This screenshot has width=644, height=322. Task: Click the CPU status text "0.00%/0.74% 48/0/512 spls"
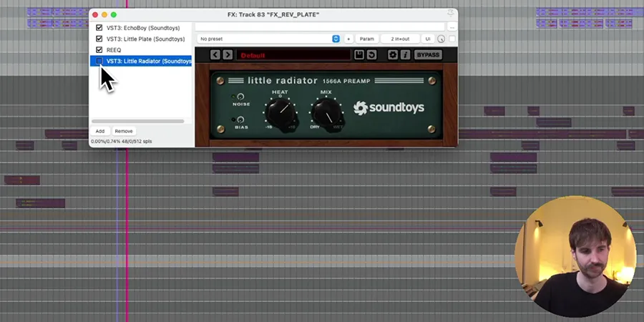[122, 141]
